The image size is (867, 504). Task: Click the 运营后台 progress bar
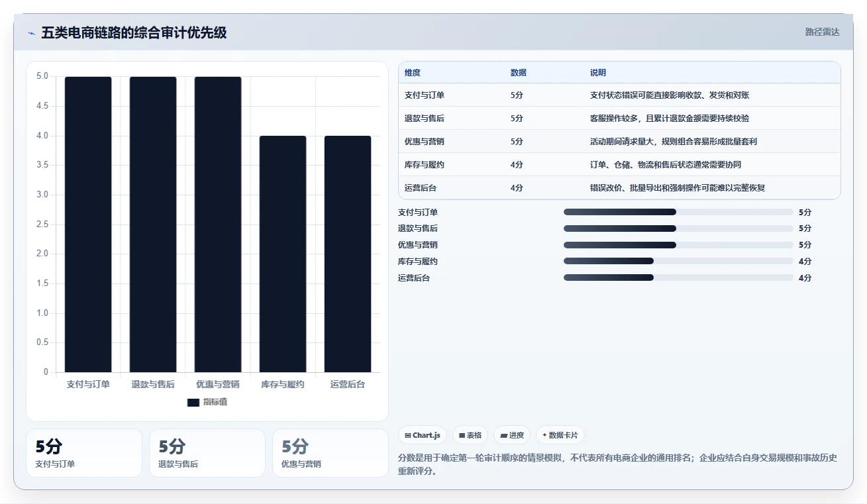point(678,278)
